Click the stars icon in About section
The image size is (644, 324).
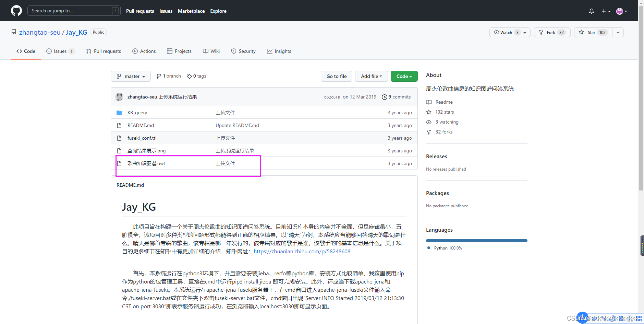click(x=429, y=112)
